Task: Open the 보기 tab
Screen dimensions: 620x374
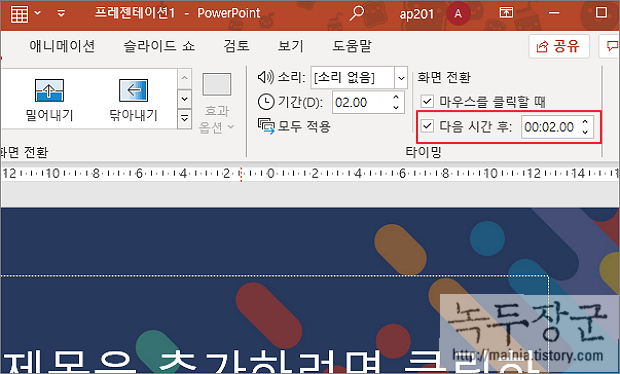Action: (x=291, y=46)
